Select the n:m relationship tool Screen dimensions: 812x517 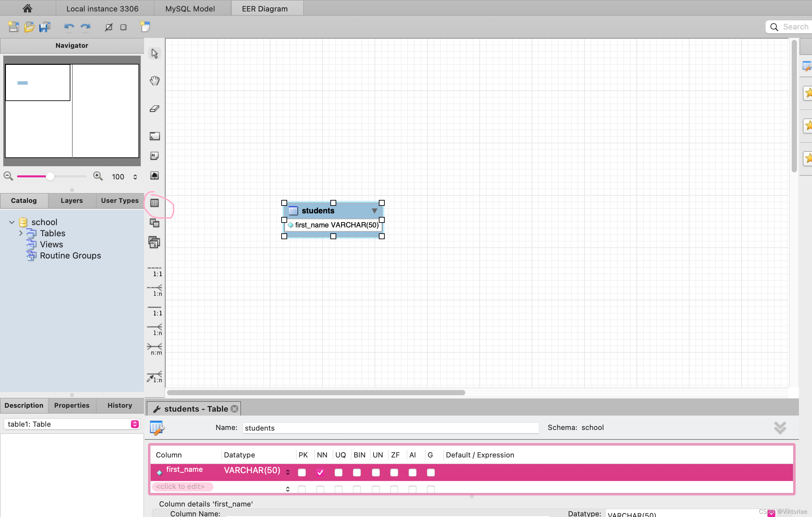pos(155,349)
